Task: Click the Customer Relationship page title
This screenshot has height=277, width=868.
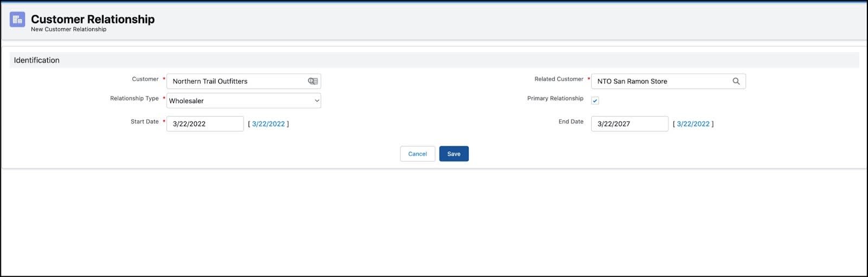Action: [x=93, y=19]
